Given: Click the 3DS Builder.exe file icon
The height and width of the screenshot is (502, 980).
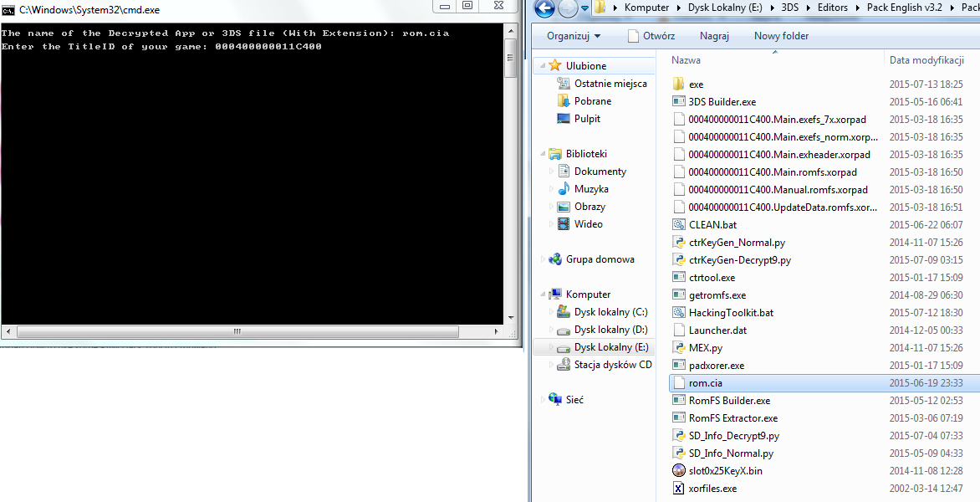Looking at the screenshot, I should (678, 102).
